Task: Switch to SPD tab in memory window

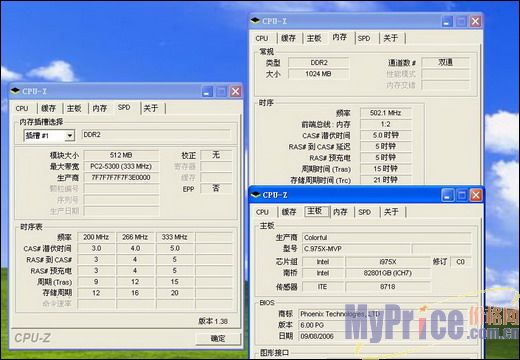Action: 364,38
